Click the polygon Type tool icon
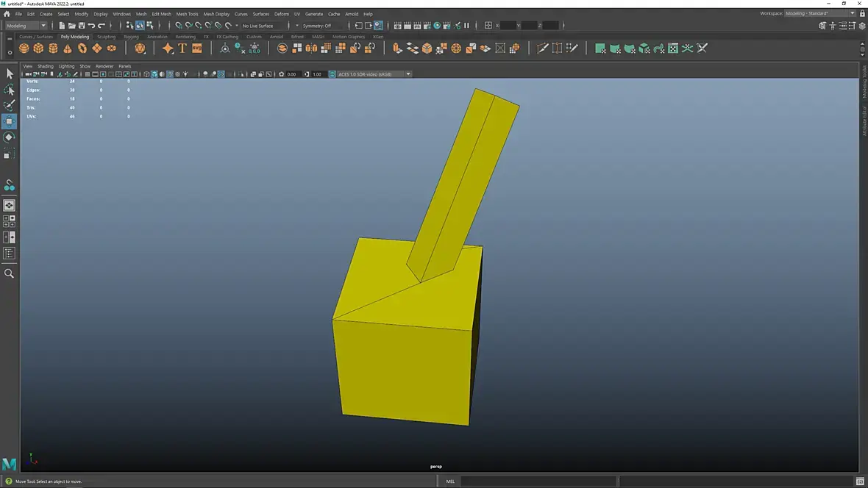The height and width of the screenshot is (488, 868). click(182, 49)
